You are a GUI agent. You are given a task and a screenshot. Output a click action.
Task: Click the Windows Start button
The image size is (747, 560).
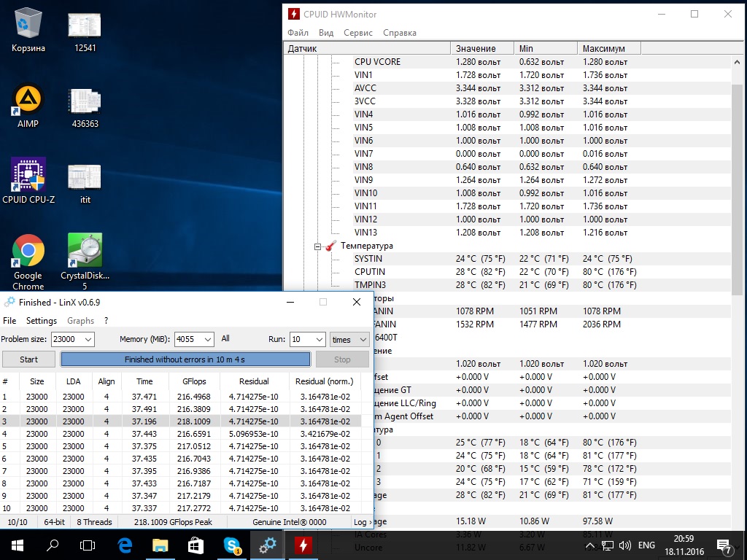click(18, 545)
